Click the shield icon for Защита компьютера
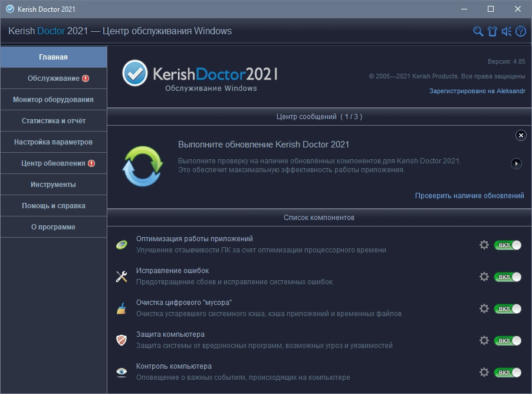Image resolution: width=532 pixels, height=394 pixels. pyautogui.click(x=121, y=340)
